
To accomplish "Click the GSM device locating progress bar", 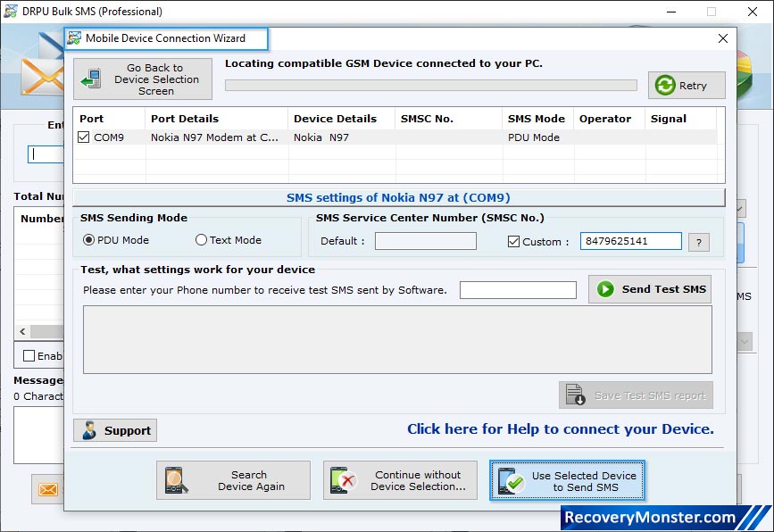I will [x=431, y=85].
